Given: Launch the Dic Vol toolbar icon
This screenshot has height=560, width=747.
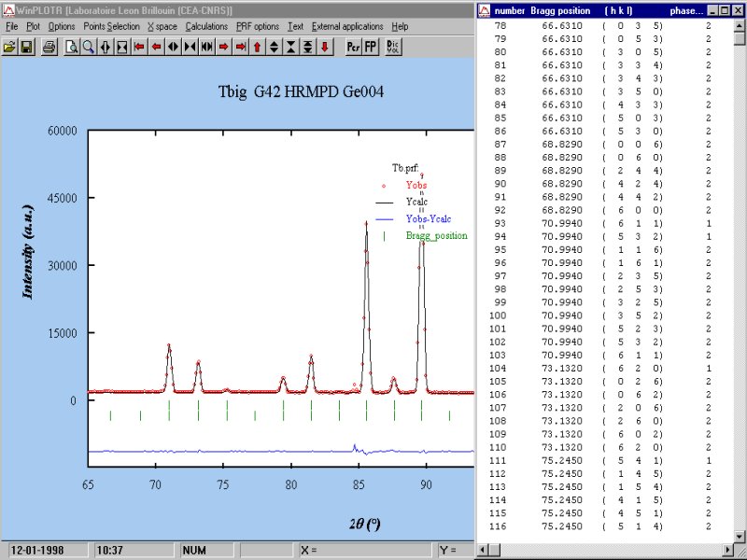Looking at the screenshot, I should pos(393,46).
